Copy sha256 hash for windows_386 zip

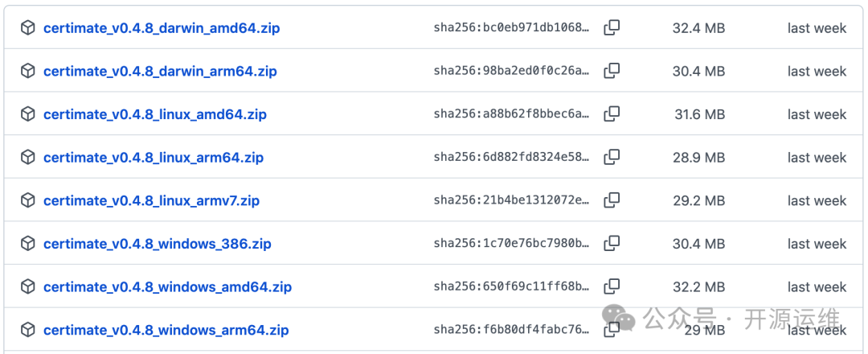pyautogui.click(x=612, y=243)
